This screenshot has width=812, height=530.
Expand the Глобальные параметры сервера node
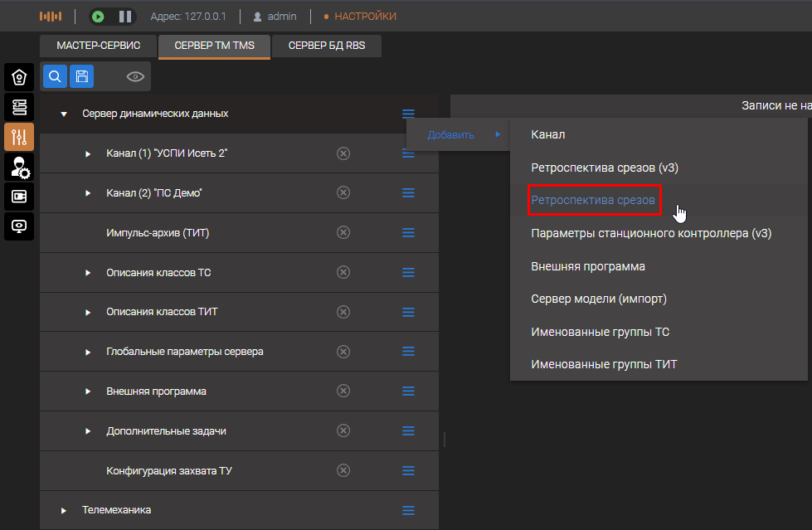point(88,352)
